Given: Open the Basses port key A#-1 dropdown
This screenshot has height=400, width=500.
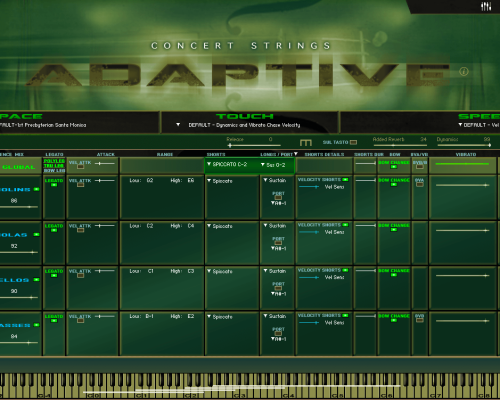Looking at the screenshot, I should [x=278, y=339].
